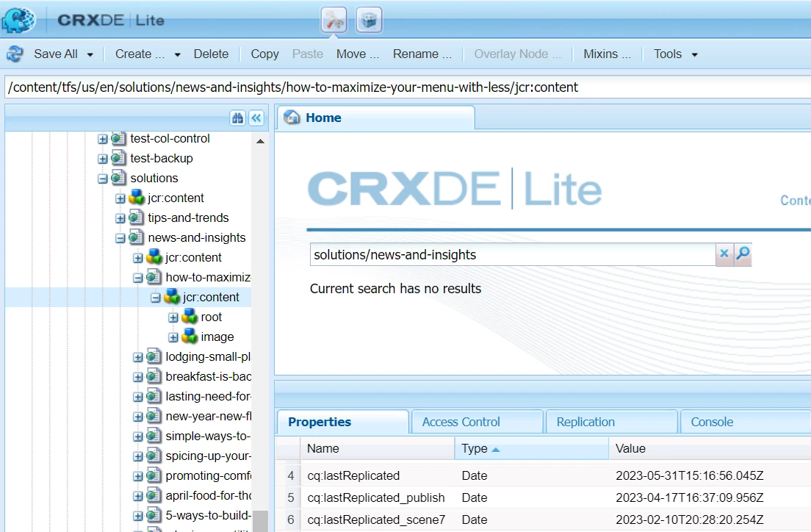This screenshot has height=532, width=811.
Task: Click the page icon of test-backup
Action: pyautogui.click(x=118, y=158)
